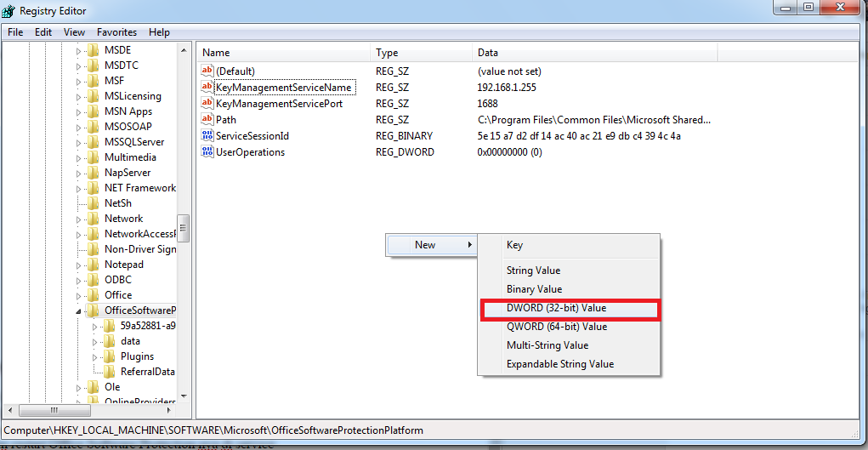
Task: Click tree pane scroll down arrow
Action: pyautogui.click(x=184, y=397)
